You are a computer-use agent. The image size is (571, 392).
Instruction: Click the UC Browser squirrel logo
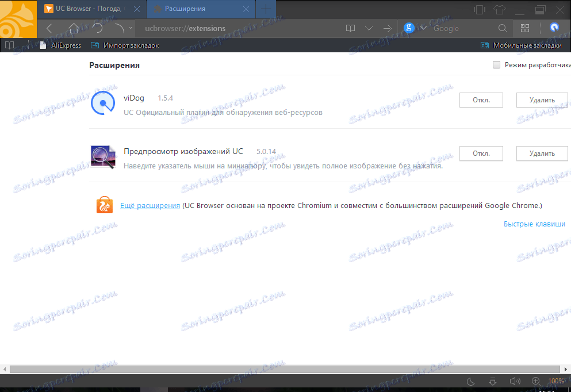tap(18, 19)
